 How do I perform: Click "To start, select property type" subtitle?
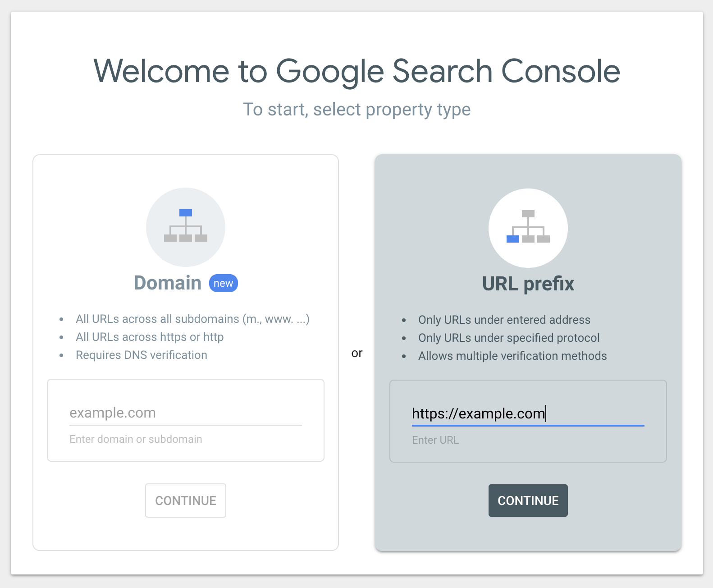tap(356, 110)
